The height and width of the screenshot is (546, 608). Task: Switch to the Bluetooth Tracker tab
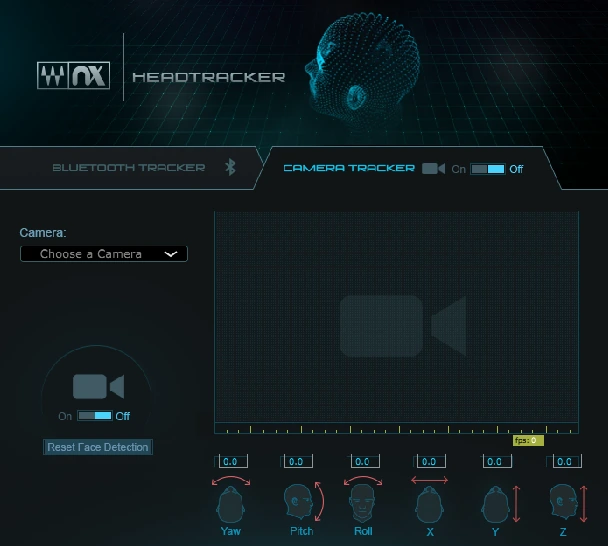(x=129, y=168)
